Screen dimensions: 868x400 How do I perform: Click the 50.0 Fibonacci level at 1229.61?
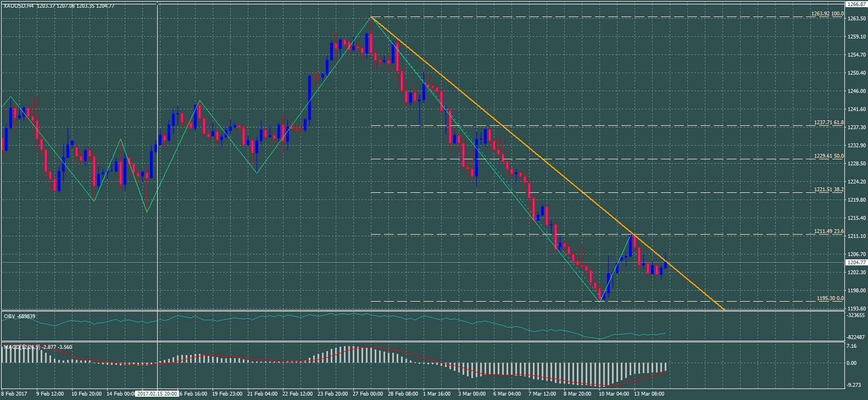pyautogui.click(x=828, y=156)
